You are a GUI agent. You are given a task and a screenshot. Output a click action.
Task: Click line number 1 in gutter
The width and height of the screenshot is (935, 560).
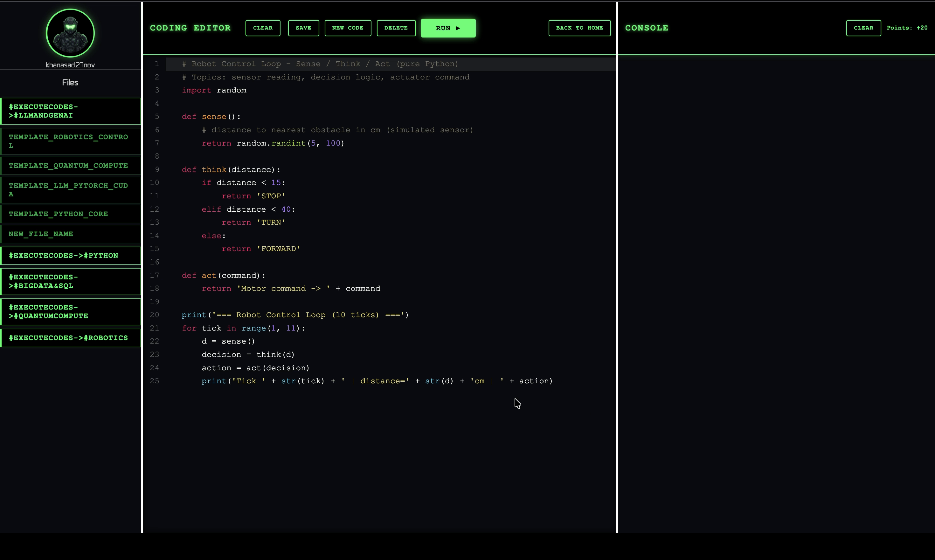(157, 64)
